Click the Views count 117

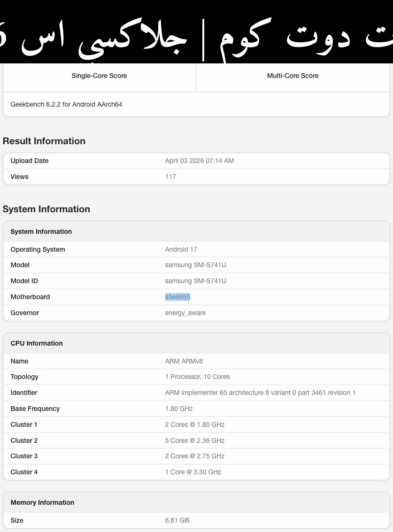click(170, 177)
